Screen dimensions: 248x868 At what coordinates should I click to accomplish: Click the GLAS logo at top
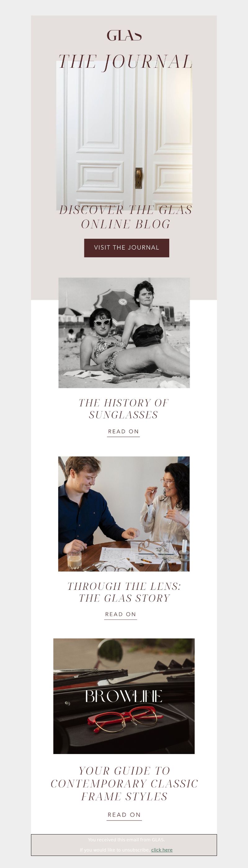(x=124, y=35)
